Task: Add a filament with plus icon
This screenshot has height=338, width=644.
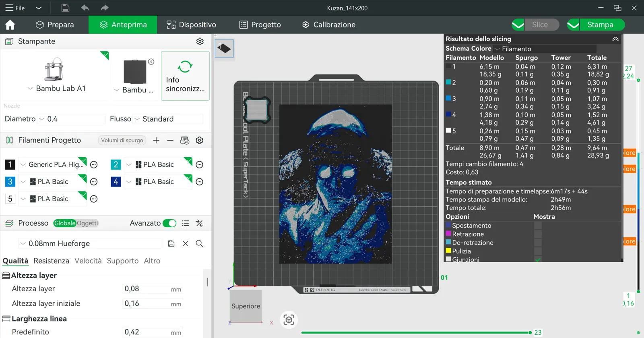Action: (x=156, y=140)
